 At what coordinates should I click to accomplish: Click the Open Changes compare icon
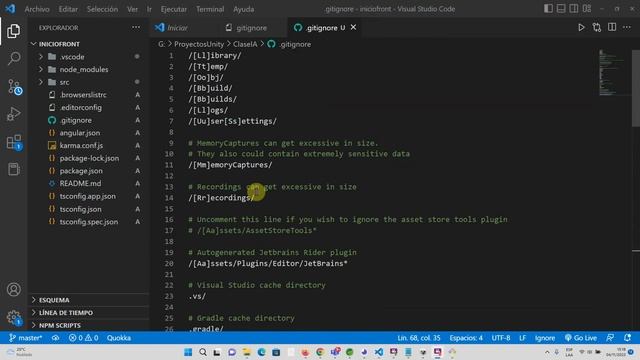pyautogui.click(x=597, y=27)
